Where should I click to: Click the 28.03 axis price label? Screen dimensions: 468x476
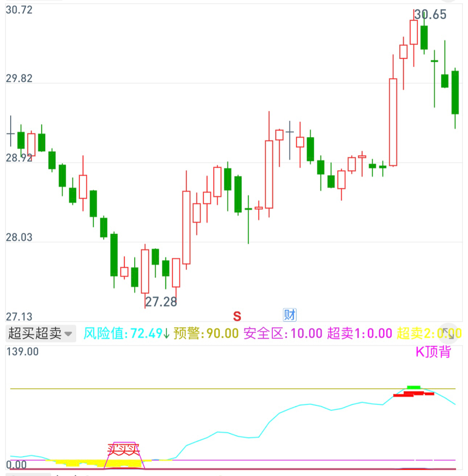(x=19, y=237)
